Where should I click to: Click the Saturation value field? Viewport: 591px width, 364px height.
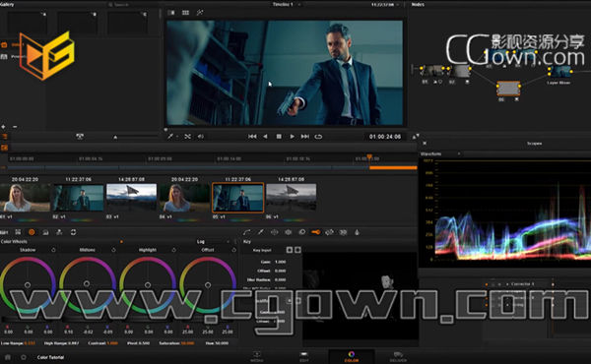pos(187,343)
